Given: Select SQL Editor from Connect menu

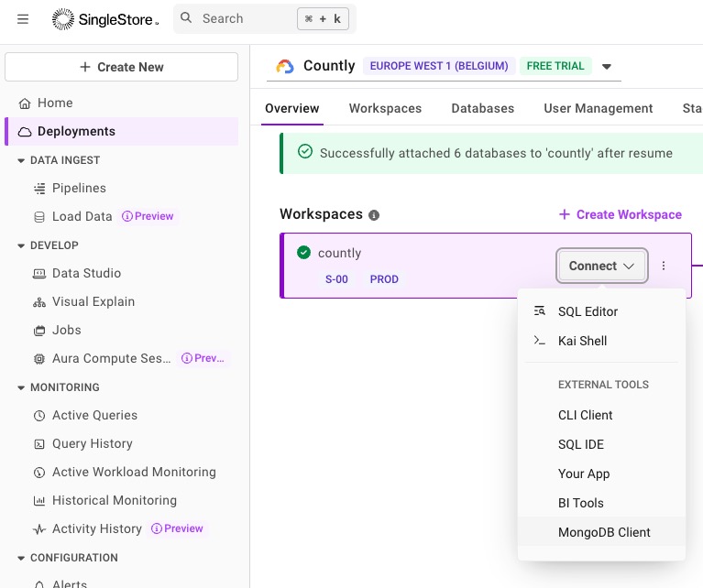Looking at the screenshot, I should [601, 311].
